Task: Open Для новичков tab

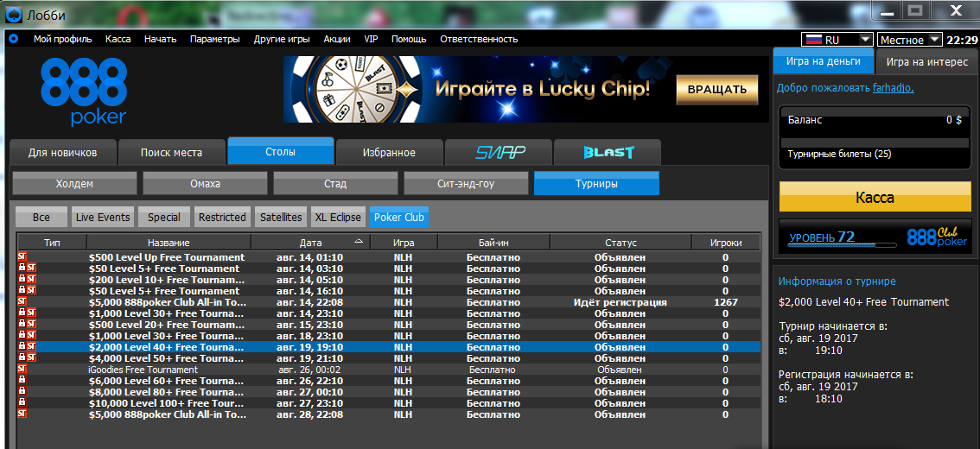Action: (x=62, y=152)
